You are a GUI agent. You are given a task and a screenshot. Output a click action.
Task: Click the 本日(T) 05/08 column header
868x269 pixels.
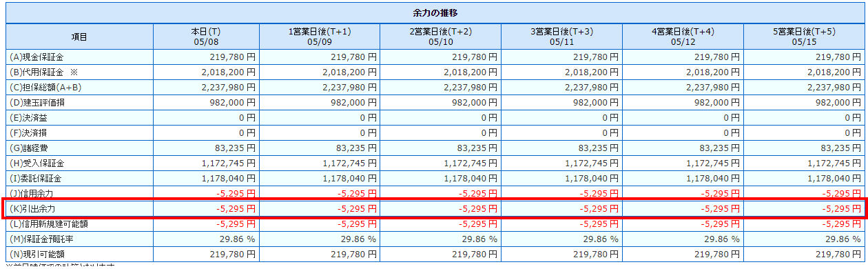206,37
